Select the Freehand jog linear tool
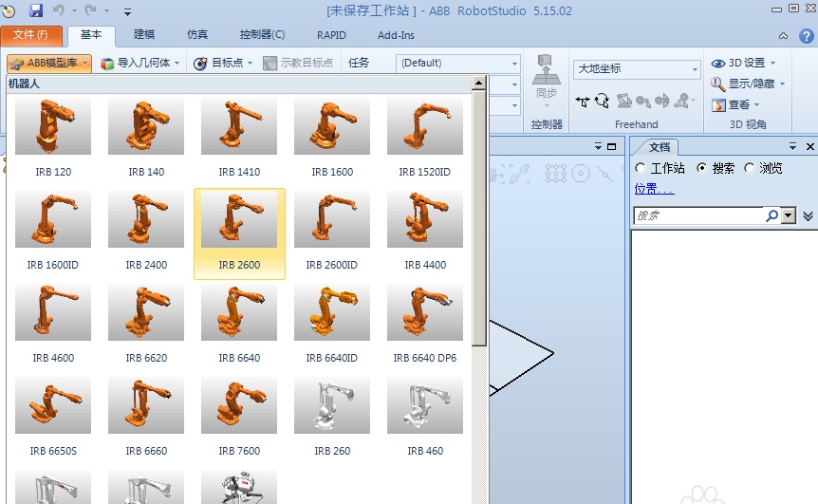 (642, 101)
